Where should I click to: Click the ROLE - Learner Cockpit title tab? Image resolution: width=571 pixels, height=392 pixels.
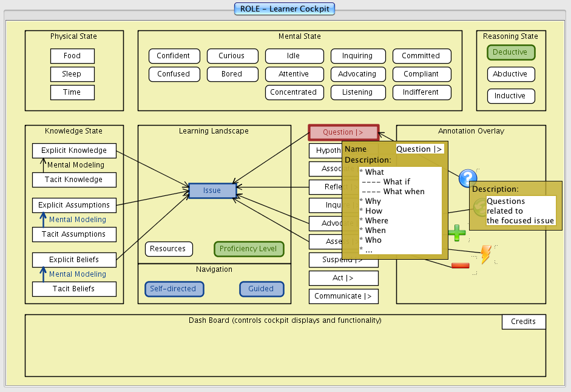[285, 9]
